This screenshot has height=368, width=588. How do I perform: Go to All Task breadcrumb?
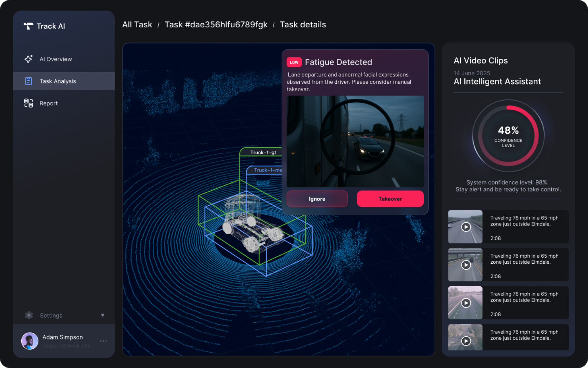pyautogui.click(x=137, y=25)
